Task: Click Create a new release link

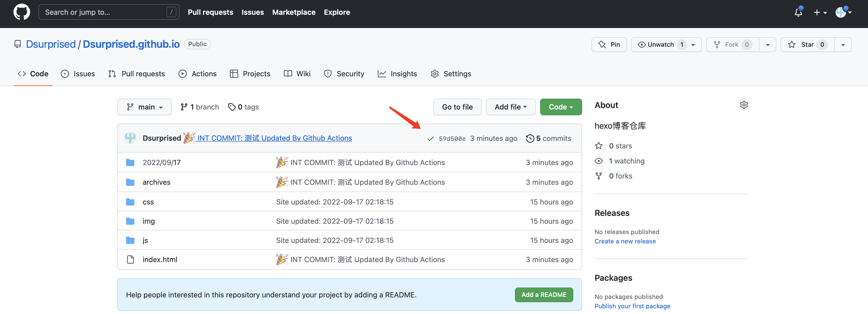Action: coord(625,241)
